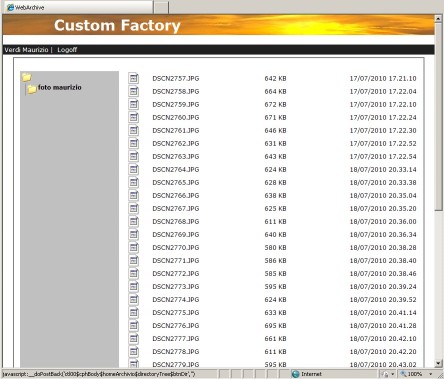Click file icon for DSCN2778.JPG
Viewport: 444px width, 379px height.
click(x=134, y=351)
